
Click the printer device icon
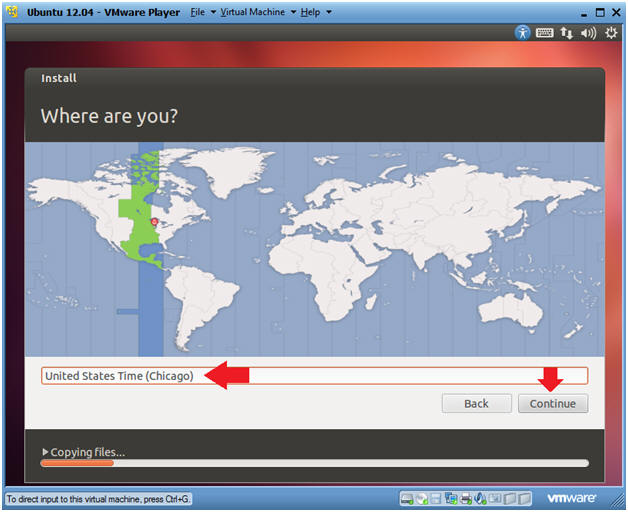click(x=465, y=499)
